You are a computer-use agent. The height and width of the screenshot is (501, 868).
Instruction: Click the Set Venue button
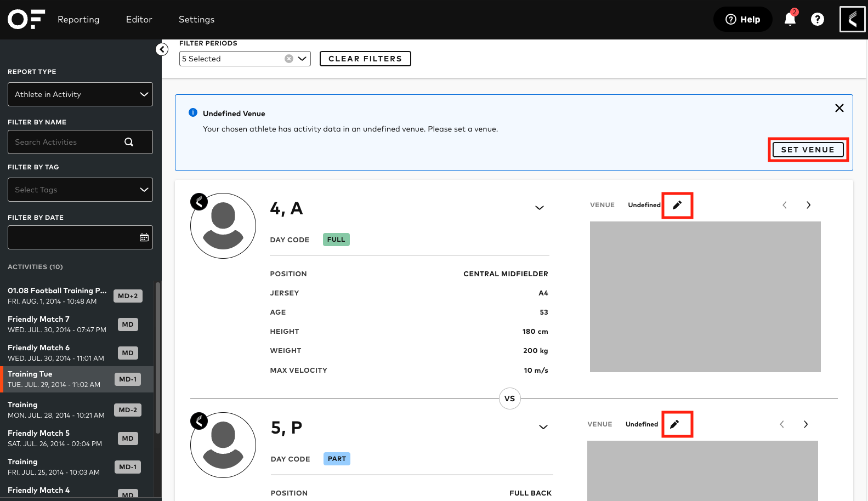[x=808, y=150]
